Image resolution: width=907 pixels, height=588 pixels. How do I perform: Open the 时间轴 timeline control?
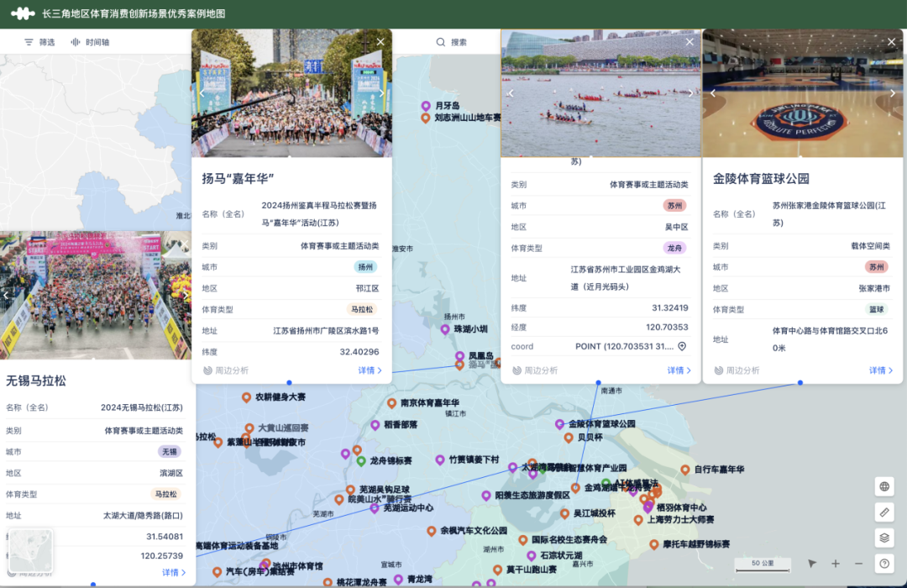[x=90, y=42]
